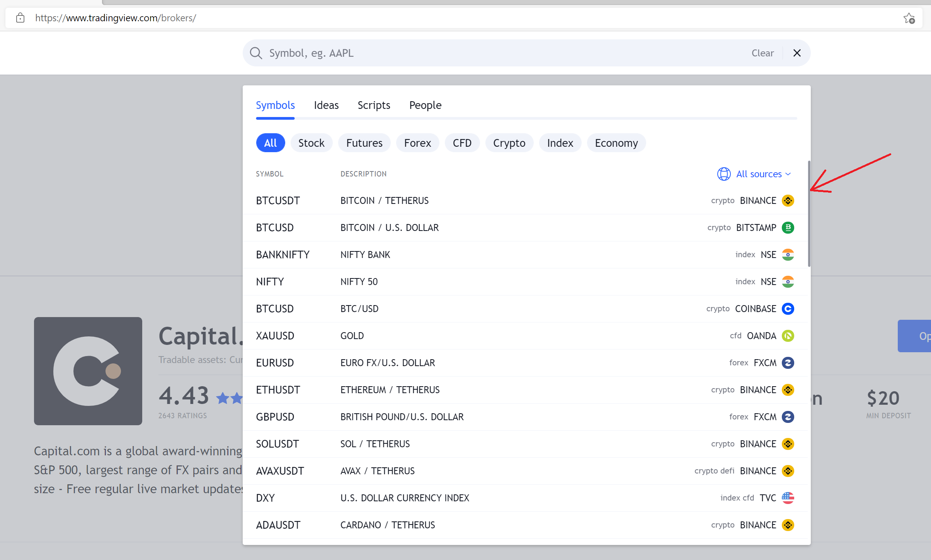The image size is (931, 560).
Task: Click the Bitstamp exchange icon for BTCUSD
Action: click(788, 227)
